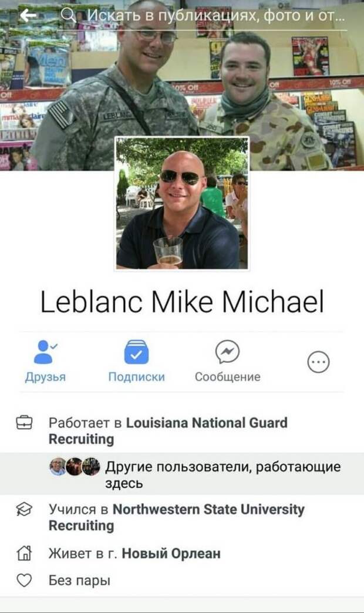Tap the Сообщение label
Viewport: 364px width, 613px height.
click(x=228, y=377)
